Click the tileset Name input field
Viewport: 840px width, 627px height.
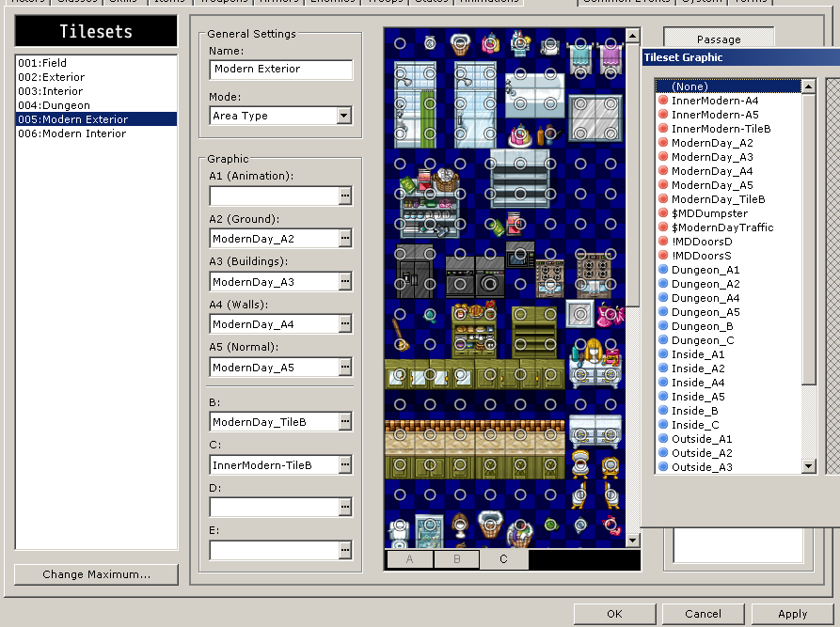[280, 69]
